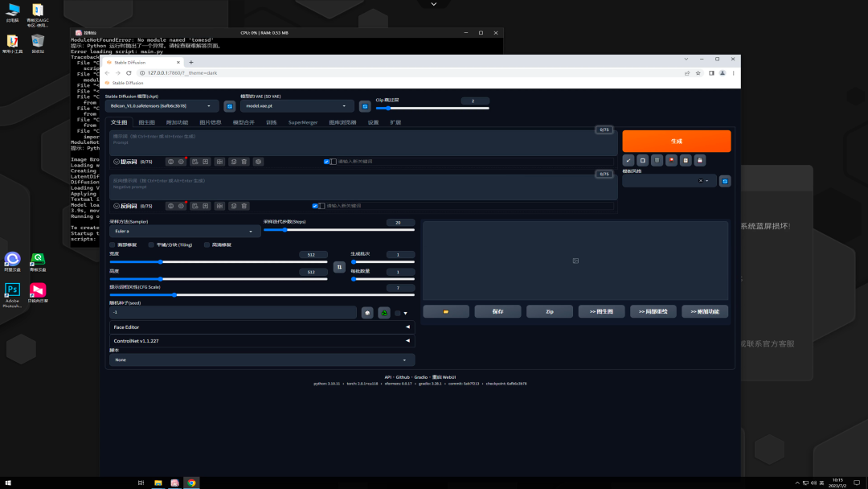Click square icon button below 生成
Viewport: 868px width, 489px height.
[x=643, y=160]
